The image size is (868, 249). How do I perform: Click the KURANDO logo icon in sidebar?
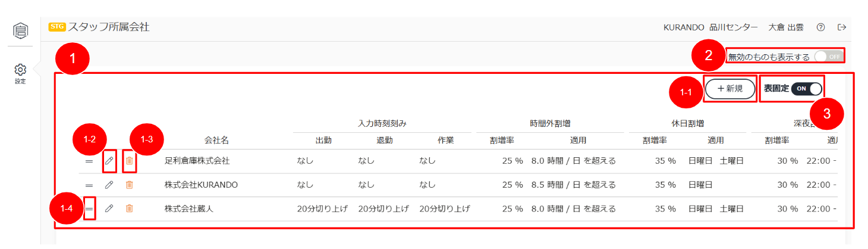(x=20, y=31)
